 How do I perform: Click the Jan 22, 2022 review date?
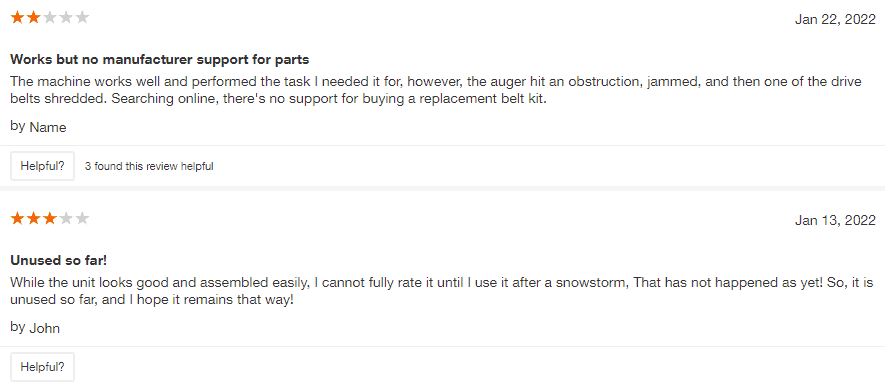click(x=835, y=20)
